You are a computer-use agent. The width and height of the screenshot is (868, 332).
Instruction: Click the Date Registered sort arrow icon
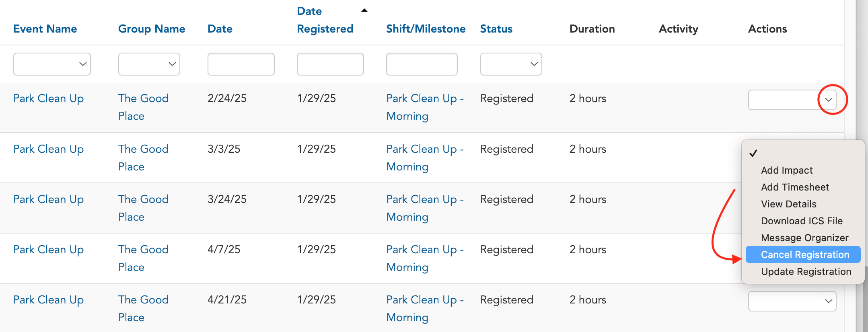364,10
